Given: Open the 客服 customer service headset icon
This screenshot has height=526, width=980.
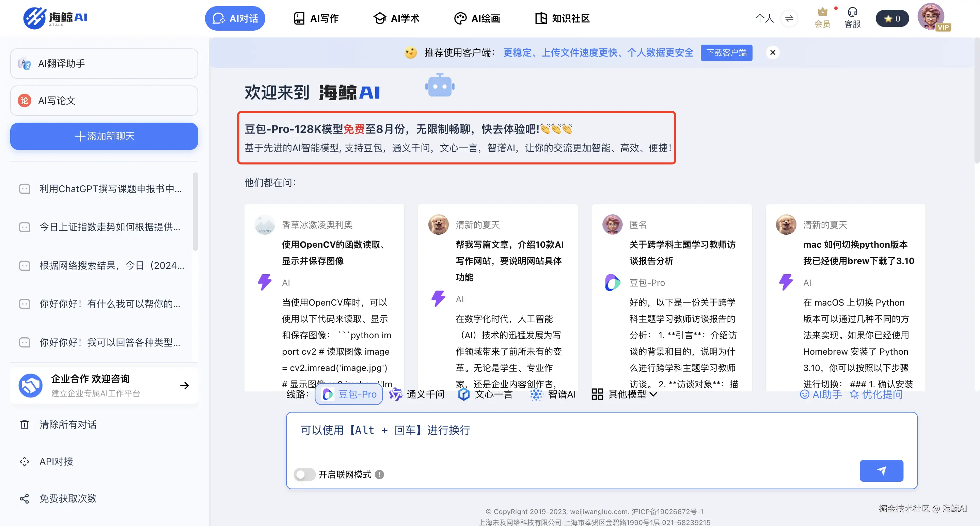Looking at the screenshot, I should [852, 13].
